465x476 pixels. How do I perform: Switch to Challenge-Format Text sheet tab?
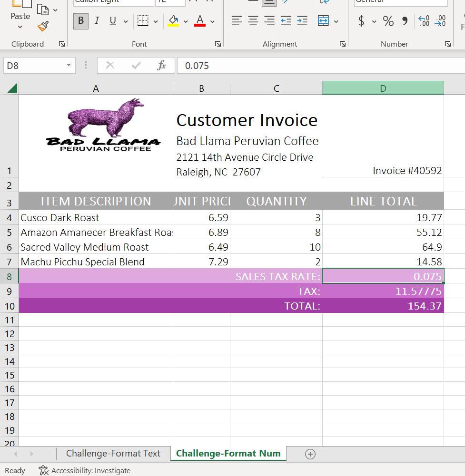pos(113,454)
